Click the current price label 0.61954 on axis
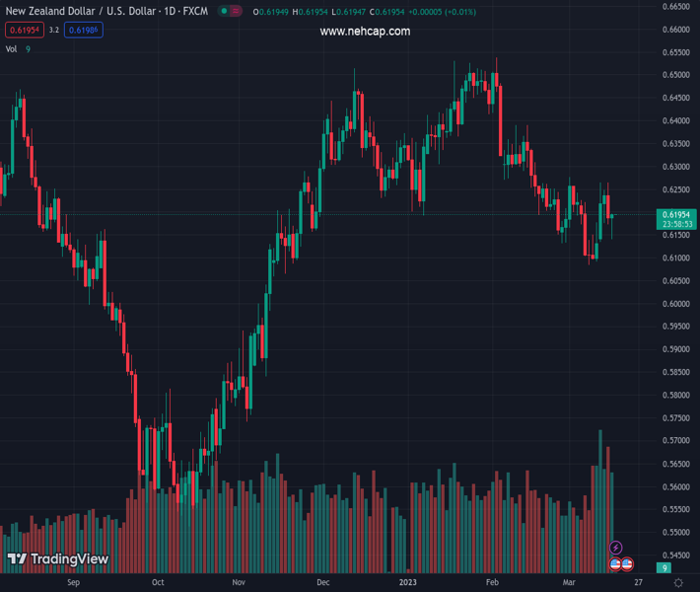Screen dimensions: 700x592 (677, 215)
